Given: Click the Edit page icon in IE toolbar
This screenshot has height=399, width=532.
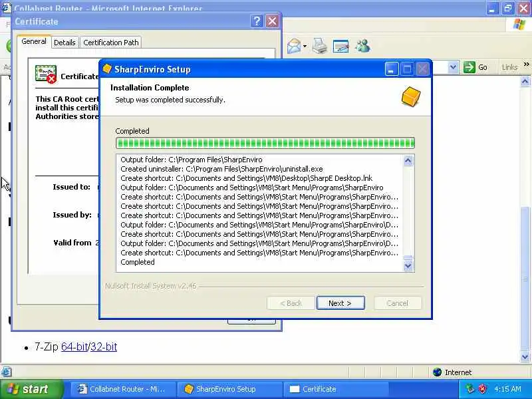Looking at the screenshot, I should tap(341, 46).
